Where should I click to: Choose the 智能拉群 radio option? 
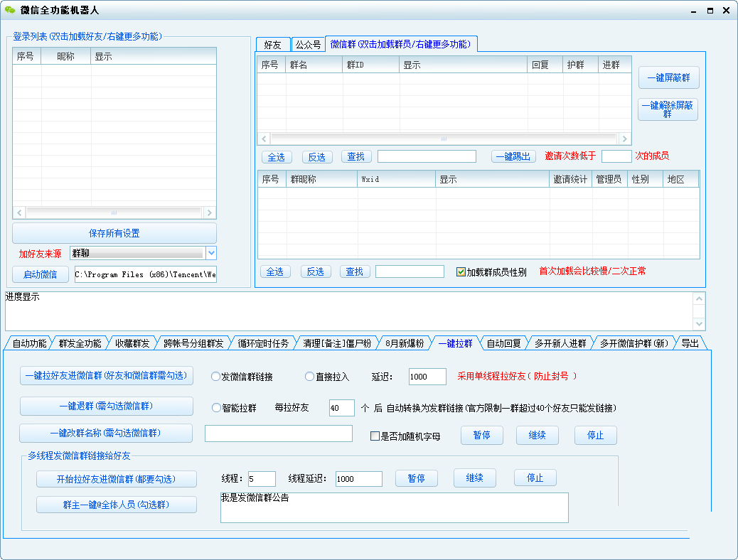pyautogui.click(x=216, y=407)
